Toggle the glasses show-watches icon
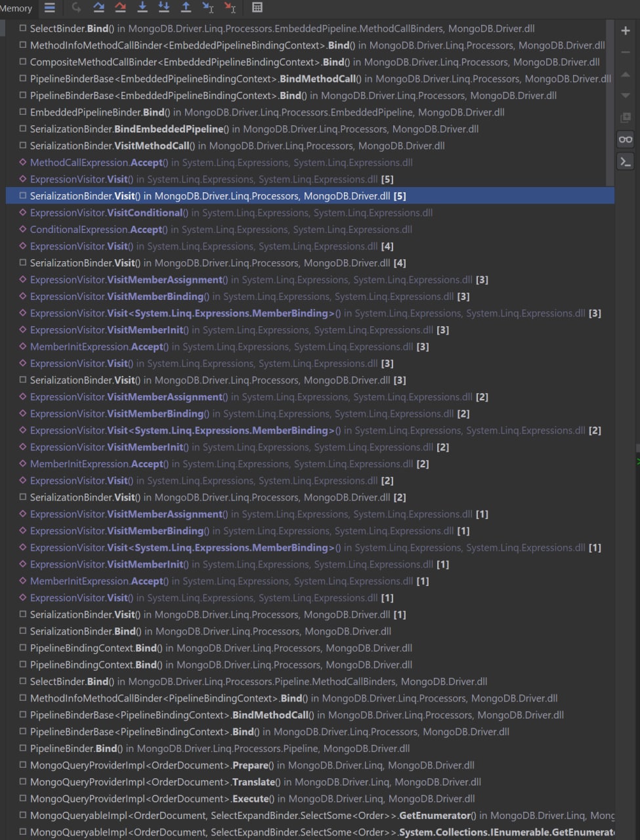 click(x=626, y=139)
